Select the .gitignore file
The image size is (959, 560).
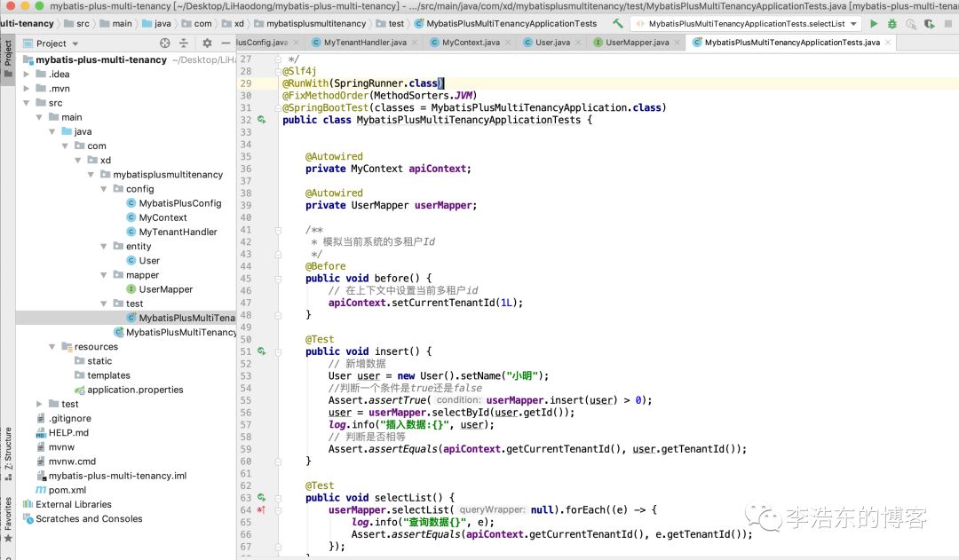coord(70,418)
